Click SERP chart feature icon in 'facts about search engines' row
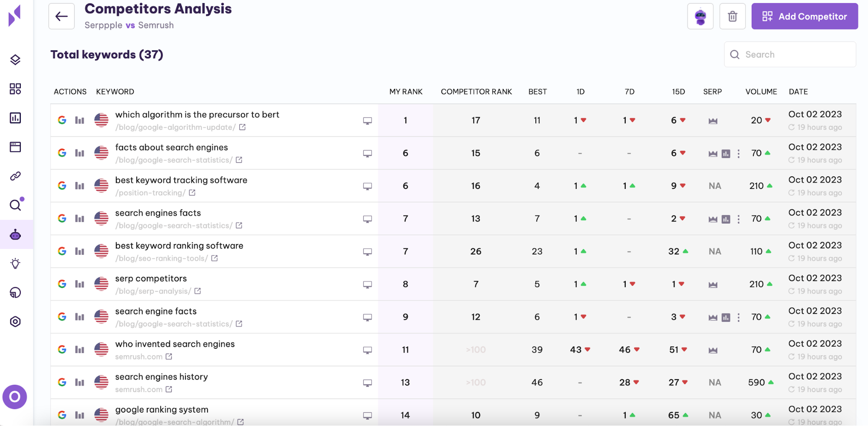This screenshot has height=426, width=868. (x=726, y=154)
